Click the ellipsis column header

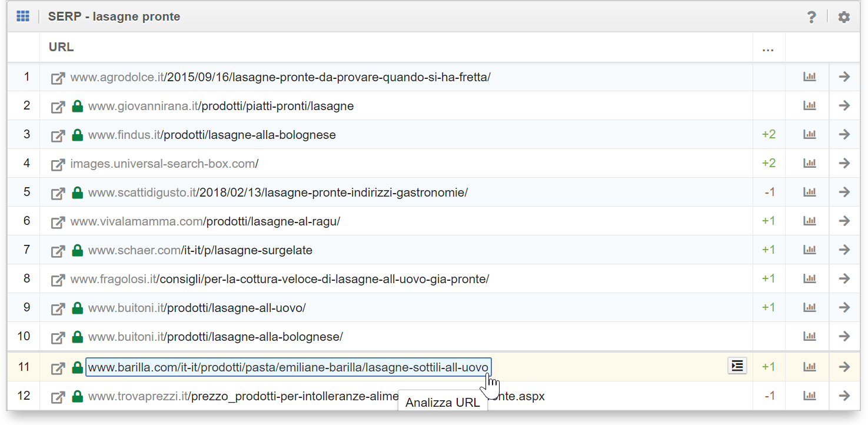pos(768,48)
